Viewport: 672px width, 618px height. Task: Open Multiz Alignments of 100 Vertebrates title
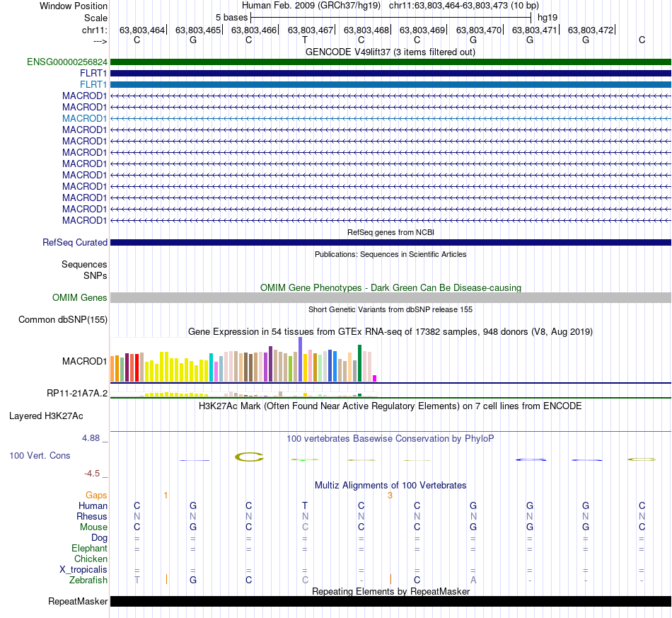click(390, 486)
